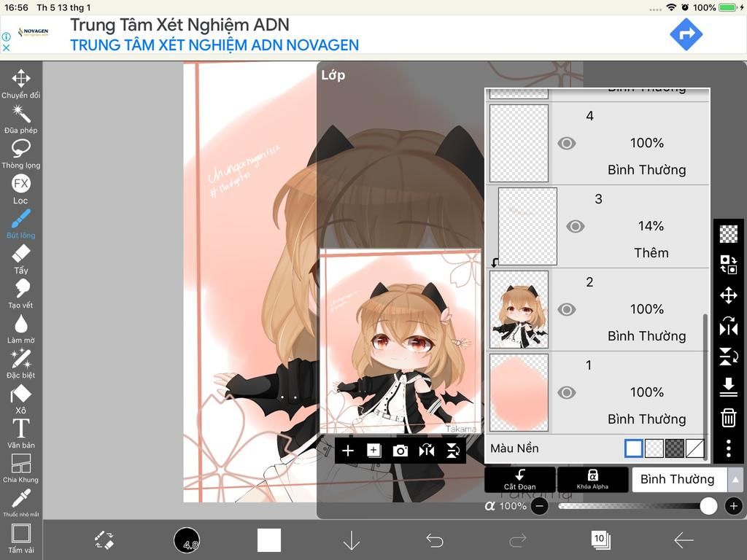Hide layer 3 with its eye icon
This screenshot has height=560, width=747.
point(575,226)
